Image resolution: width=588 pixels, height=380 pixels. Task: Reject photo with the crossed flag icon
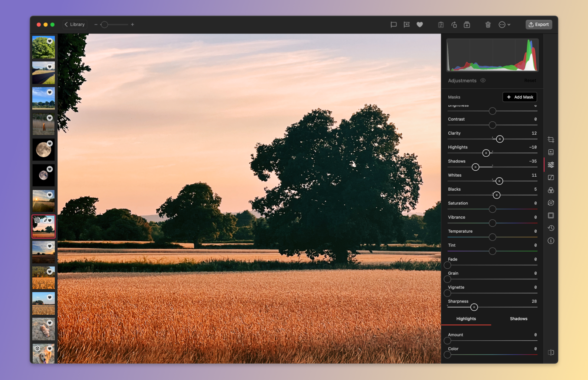coord(406,24)
